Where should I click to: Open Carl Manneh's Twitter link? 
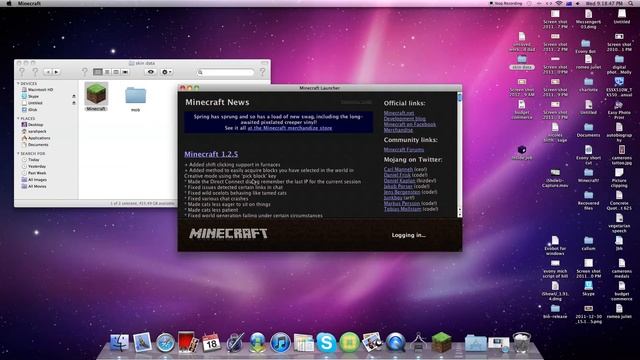[x=398, y=169]
